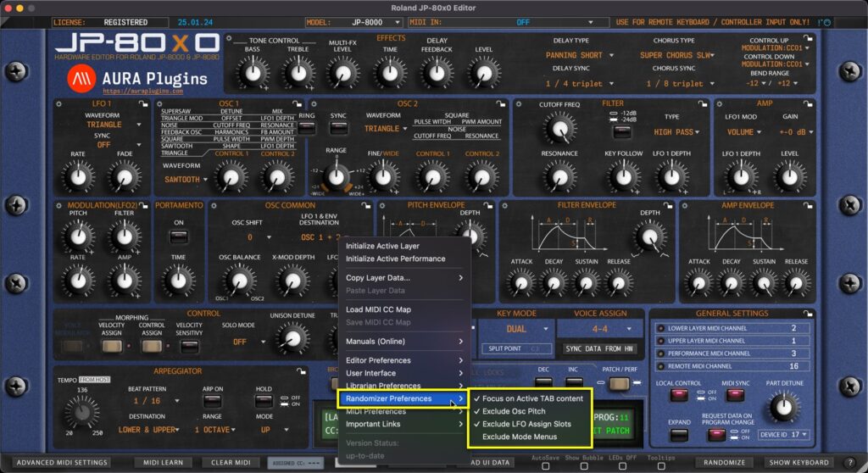The height and width of the screenshot is (473, 868).
Task: Toggle the OSC 2 RING switch
Action: [307, 128]
